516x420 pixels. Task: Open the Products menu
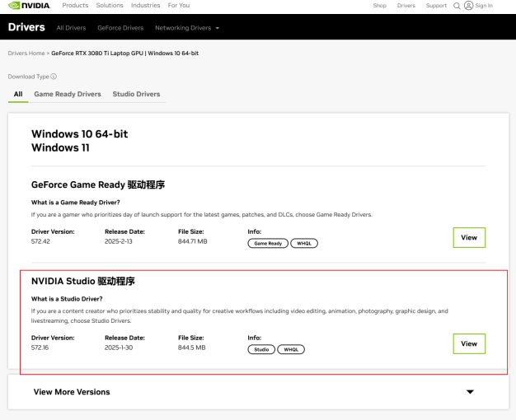pos(75,5)
